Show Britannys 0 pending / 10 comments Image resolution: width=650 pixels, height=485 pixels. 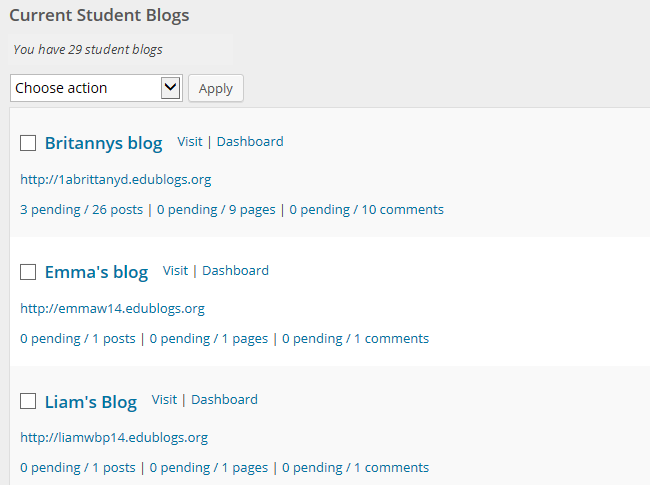[x=366, y=210]
